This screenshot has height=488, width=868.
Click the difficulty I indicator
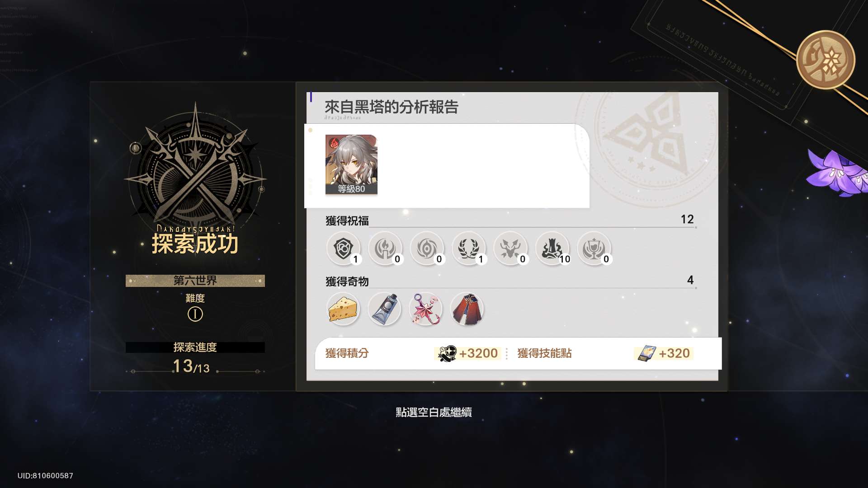tap(195, 314)
